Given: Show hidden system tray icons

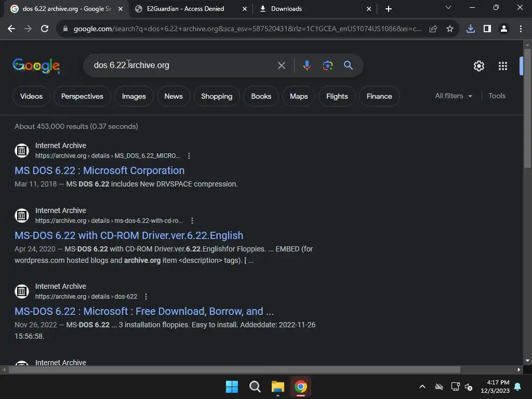Looking at the screenshot, I should click(422, 387).
